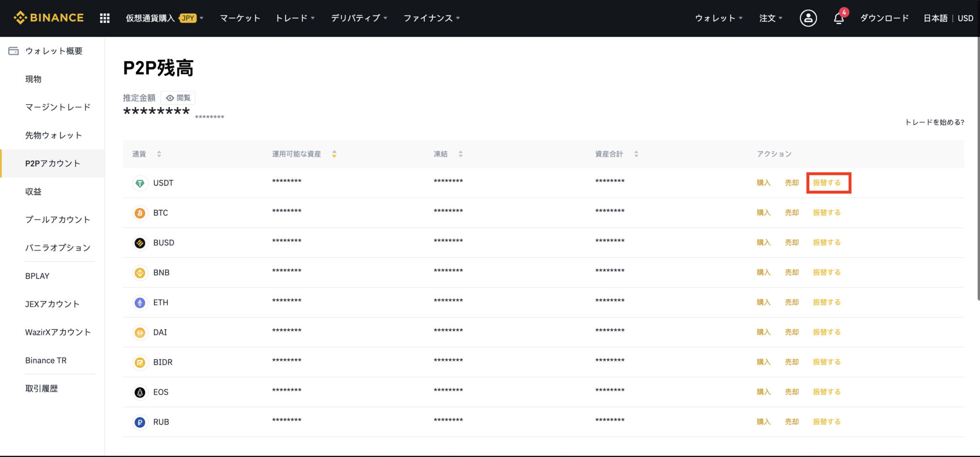The image size is (980, 457).
Task: Click 購入 link in the BNB row
Action: (x=763, y=272)
